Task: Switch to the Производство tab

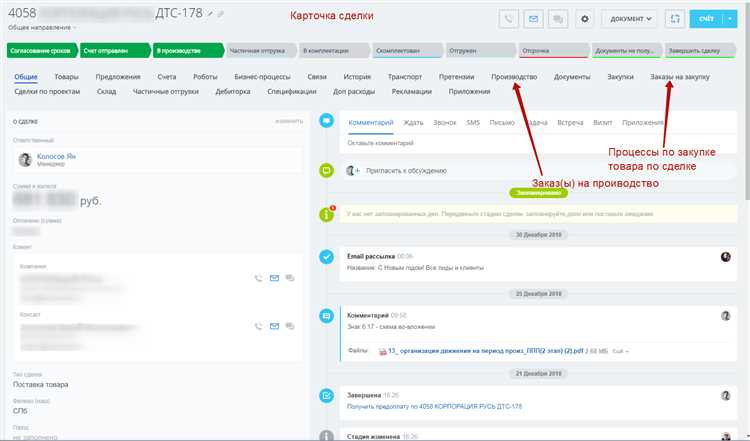Action: 514,77
